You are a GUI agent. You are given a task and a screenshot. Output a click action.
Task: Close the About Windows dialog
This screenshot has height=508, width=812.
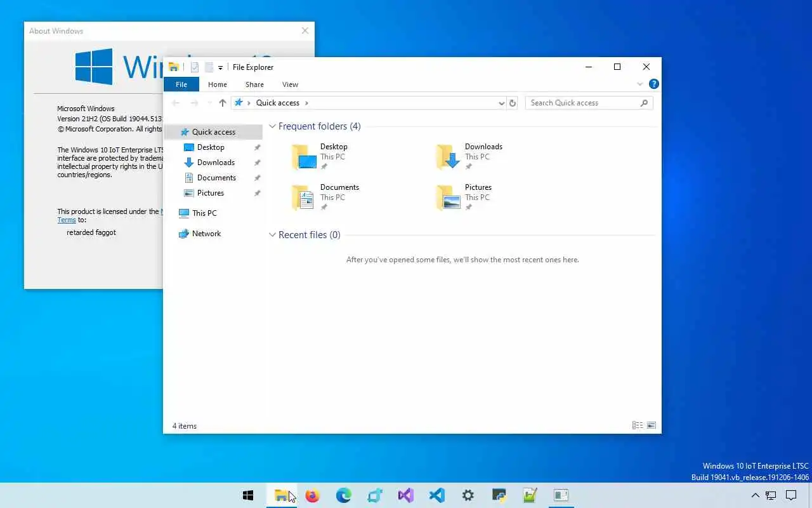coord(305,30)
